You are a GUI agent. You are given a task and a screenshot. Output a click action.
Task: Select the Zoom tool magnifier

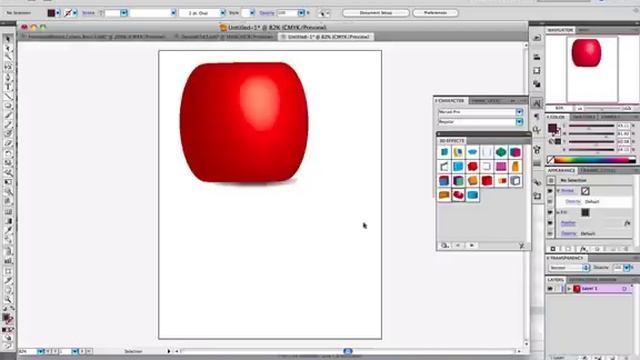[x=8, y=300]
